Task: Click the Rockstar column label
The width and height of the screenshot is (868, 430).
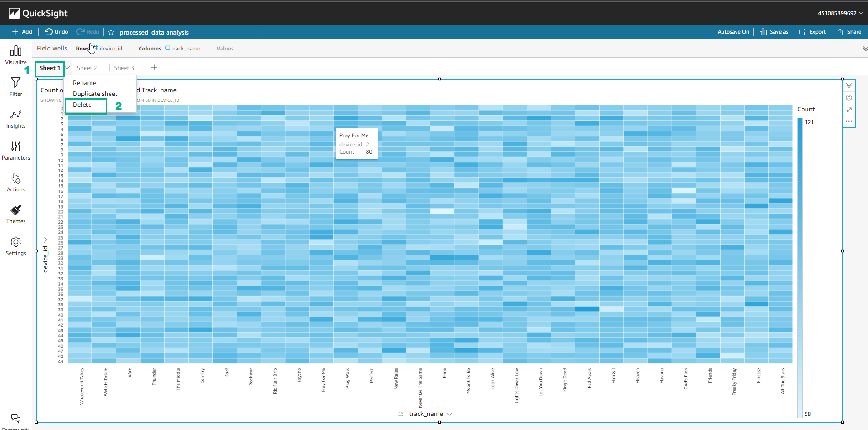Action: pos(251,377)
